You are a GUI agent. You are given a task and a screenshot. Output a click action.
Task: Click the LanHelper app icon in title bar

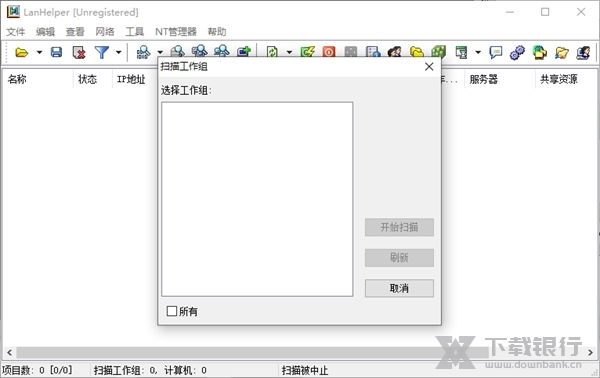pyautogui.click(x=13, y=12)
